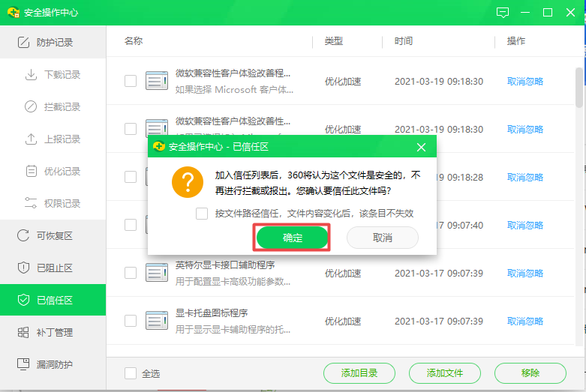
Task: Click the 添加文件 button
Action: click(445, 373)
